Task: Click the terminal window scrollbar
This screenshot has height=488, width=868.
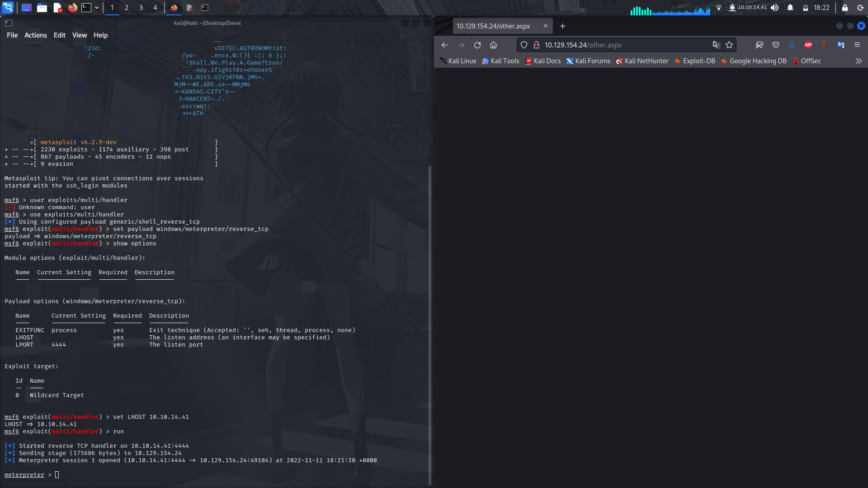Action: coord(429,316)
